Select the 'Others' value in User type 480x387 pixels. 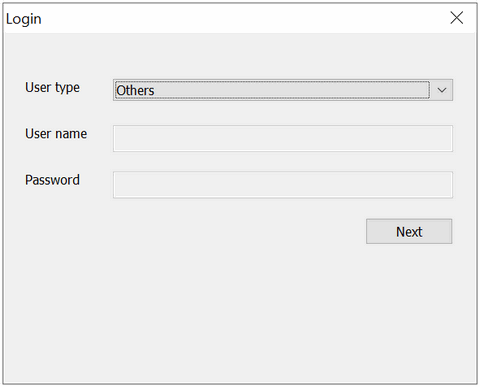[x=135, y=90]
